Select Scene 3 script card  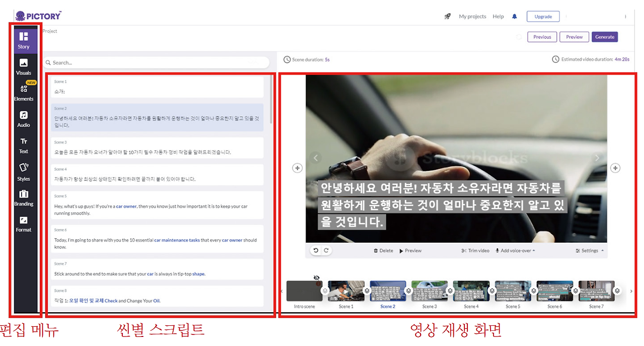click(157, 148)
